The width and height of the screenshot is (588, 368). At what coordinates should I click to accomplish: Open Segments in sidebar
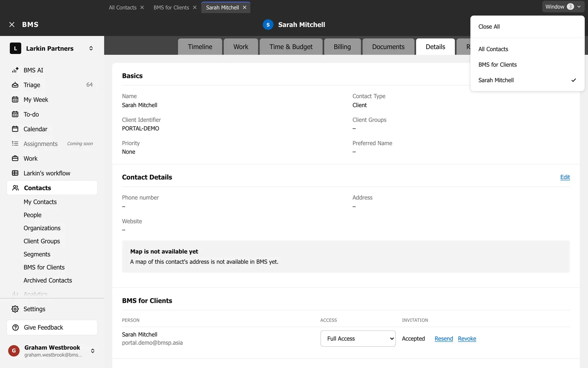pos(37,254)
